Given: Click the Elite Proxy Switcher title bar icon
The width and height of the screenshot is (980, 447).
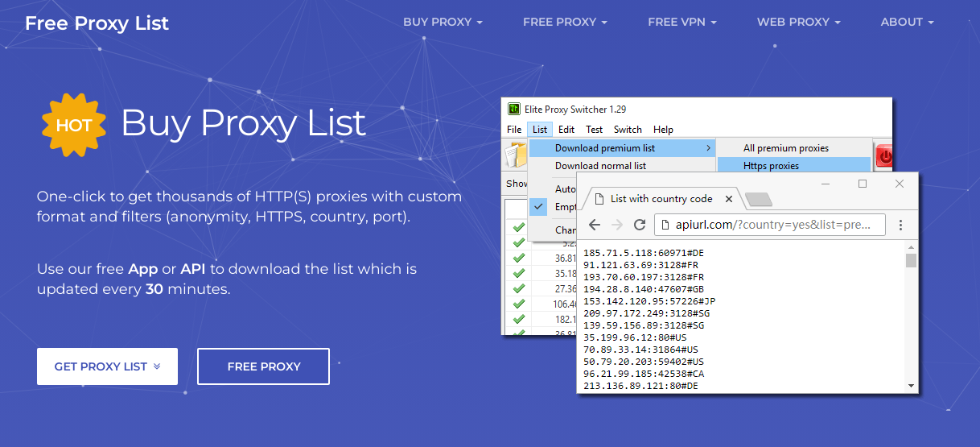Looking at the screenshot, I should [513, 110].
